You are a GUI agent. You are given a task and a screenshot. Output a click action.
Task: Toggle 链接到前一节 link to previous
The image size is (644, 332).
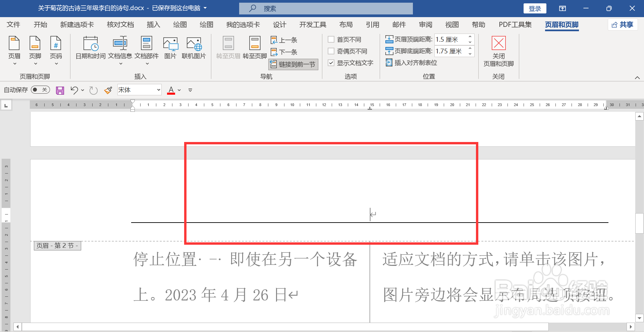293,64
